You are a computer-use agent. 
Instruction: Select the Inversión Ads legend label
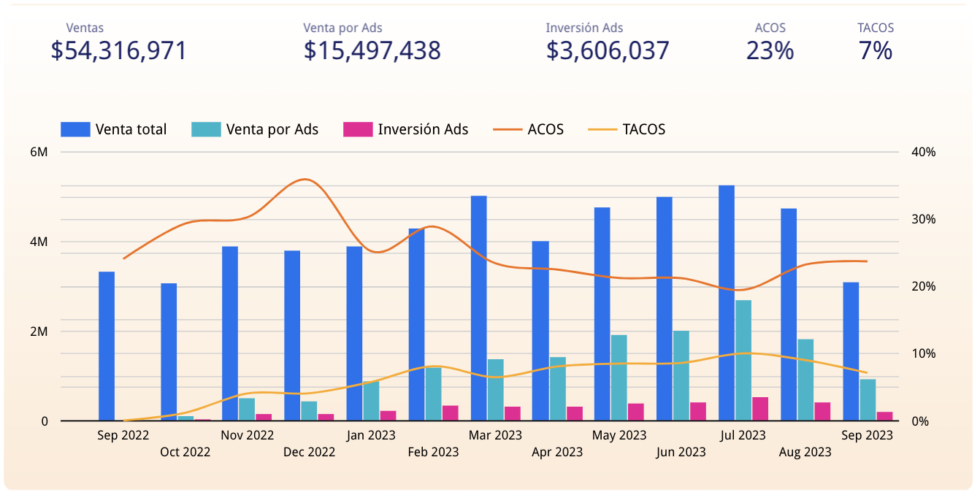423,129
